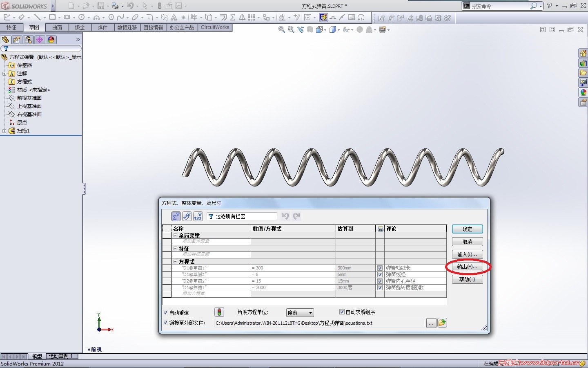Open the 角度方程单位 dropdown
588x368 pixels.
click(300, 313)
